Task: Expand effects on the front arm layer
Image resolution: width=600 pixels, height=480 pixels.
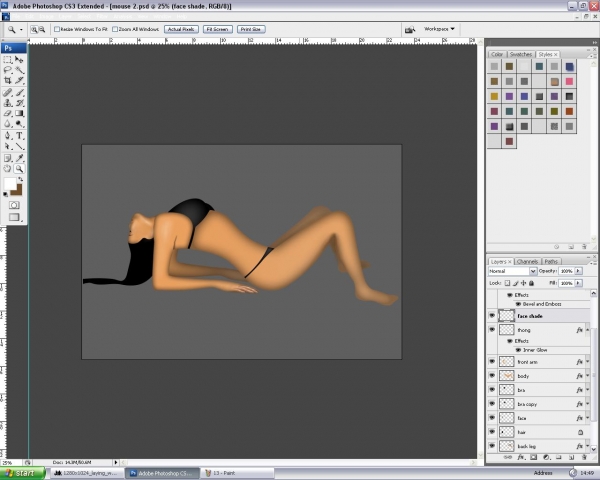Action: [587, 362]
